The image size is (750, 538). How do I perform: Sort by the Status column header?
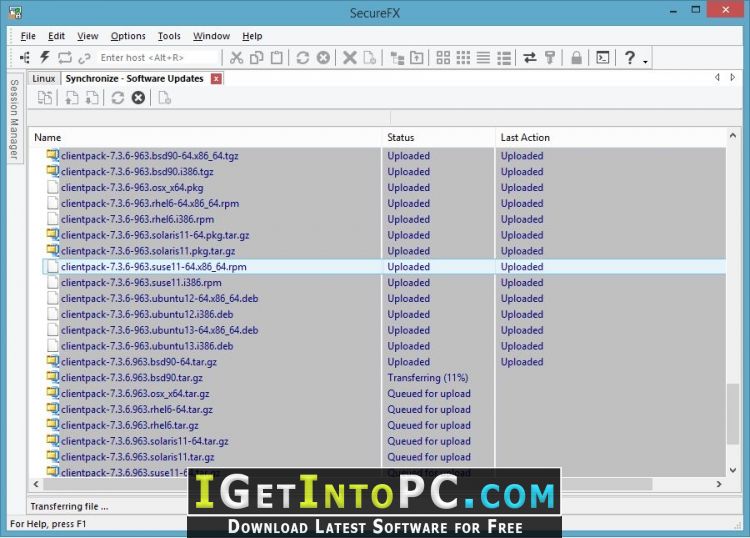pyautogui.click(x=439, y=137)
